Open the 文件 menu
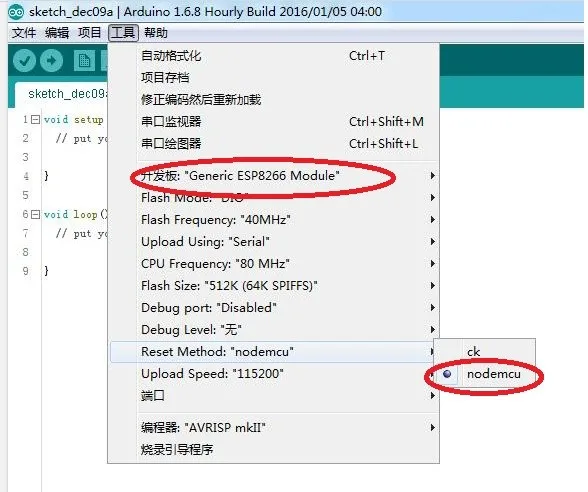Viewport: 588px width, 492px height. [x=24, y=33]
